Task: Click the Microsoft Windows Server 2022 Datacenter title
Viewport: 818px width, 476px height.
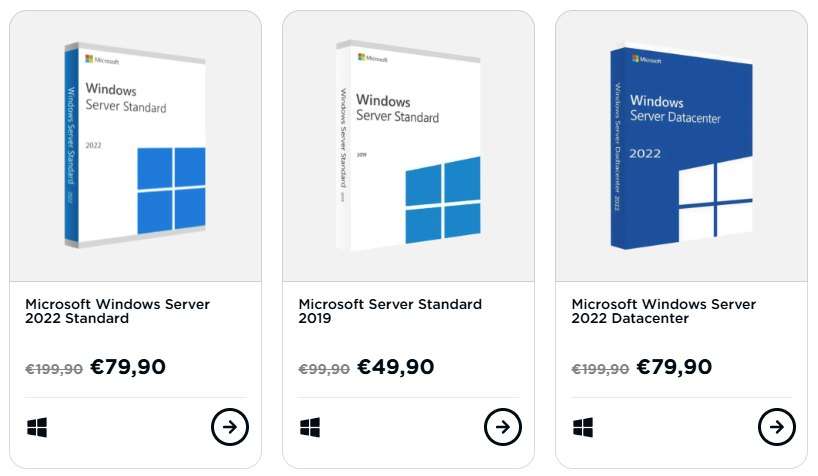Action: coord(664,311)
